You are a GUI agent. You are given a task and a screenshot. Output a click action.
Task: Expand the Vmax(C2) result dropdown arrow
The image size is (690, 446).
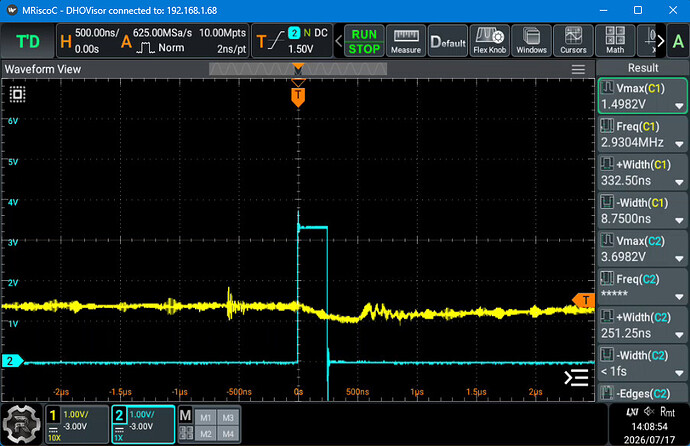pos(679,259)
